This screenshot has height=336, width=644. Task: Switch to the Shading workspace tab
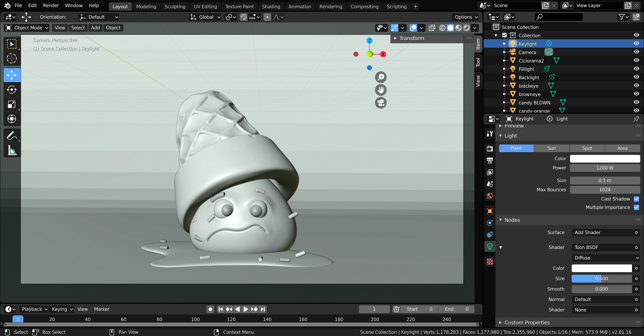coord(271,6)
